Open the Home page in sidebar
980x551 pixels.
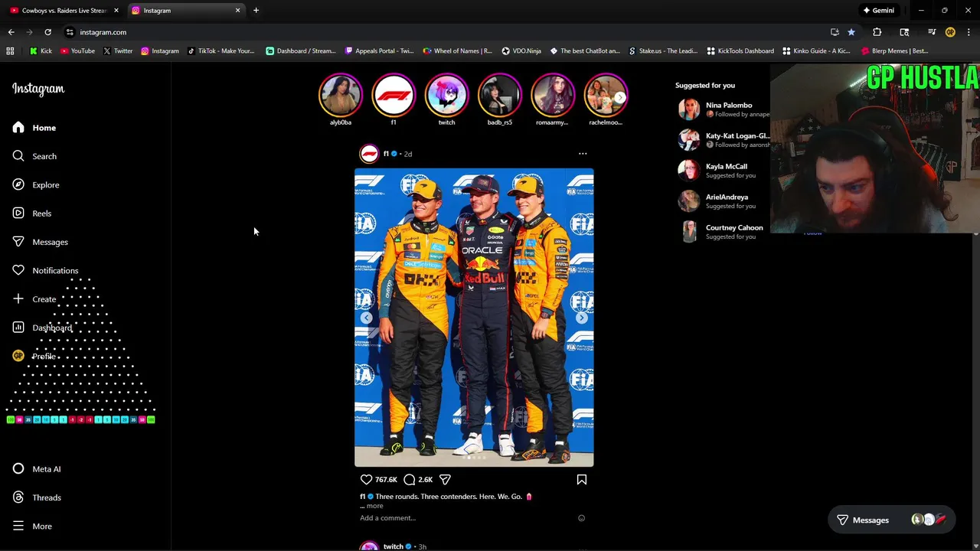(x=34, y=128)
